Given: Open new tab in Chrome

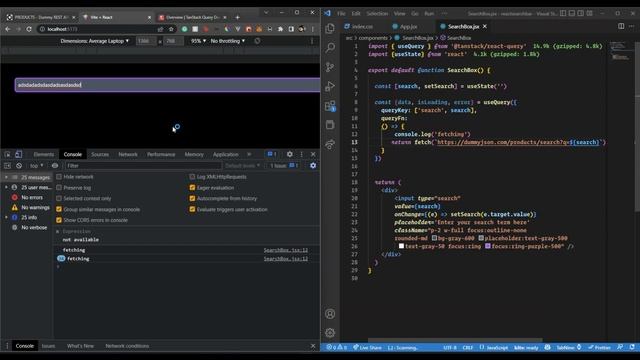Looking at the screenshot, I should click(237, 17).
